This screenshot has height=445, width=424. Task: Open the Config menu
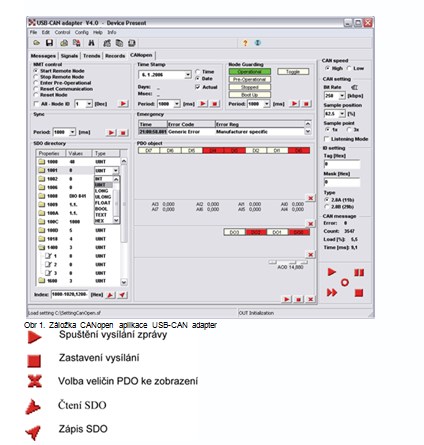tap(82, 32)
